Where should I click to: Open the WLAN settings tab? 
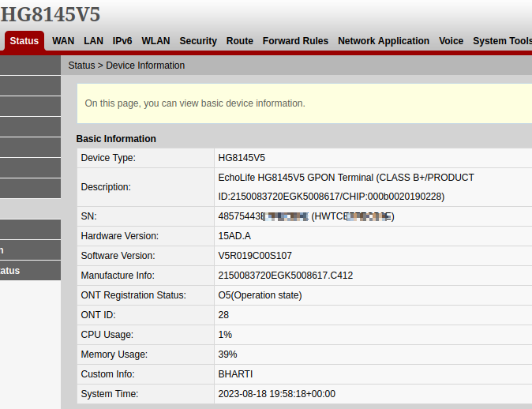point(155,41)
